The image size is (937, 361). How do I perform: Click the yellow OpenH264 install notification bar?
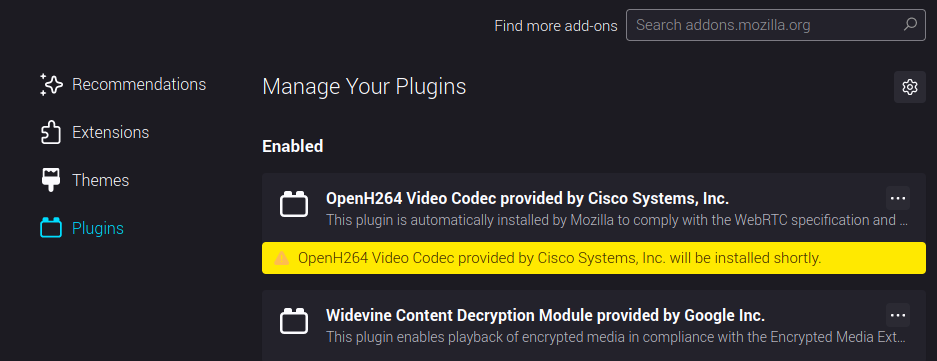[x=594, y=258]
